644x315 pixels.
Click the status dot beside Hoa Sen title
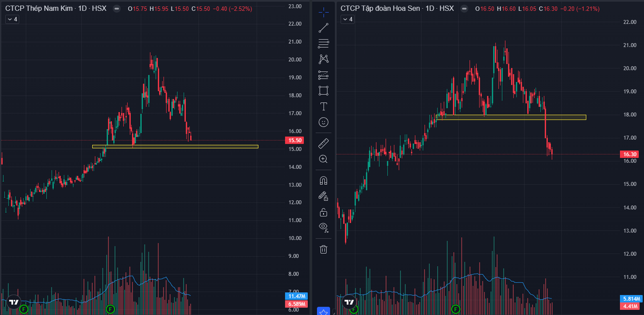(x=464, y=9)
